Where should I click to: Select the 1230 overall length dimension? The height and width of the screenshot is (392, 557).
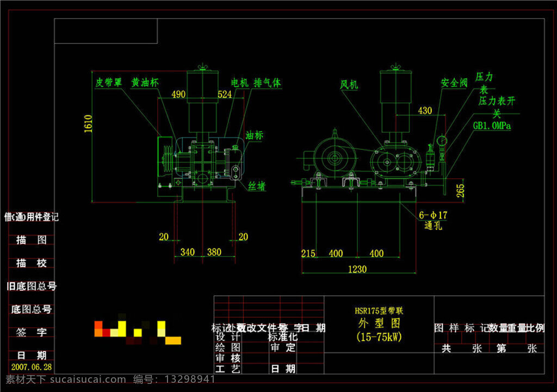[357, 270]
